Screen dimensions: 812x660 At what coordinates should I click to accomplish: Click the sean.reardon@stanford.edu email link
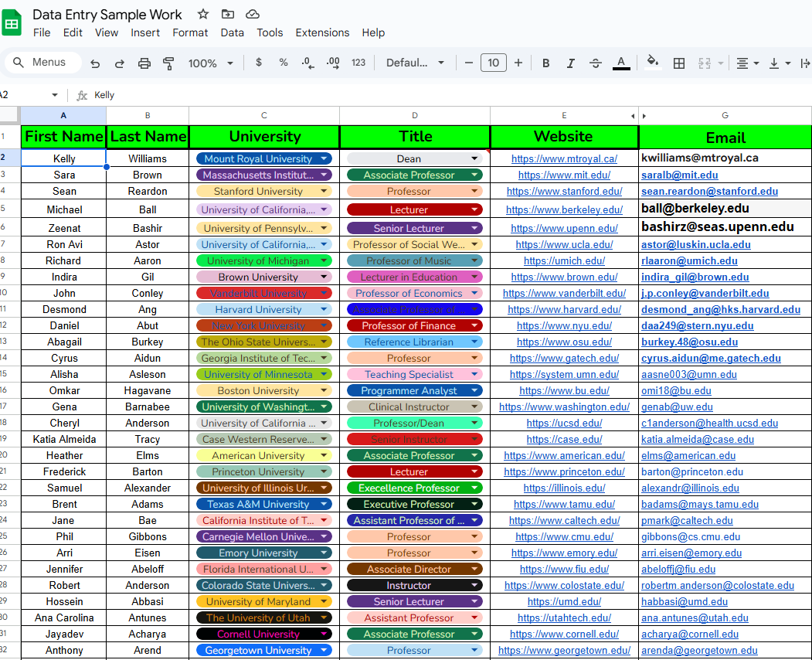[x=709, y=191]
